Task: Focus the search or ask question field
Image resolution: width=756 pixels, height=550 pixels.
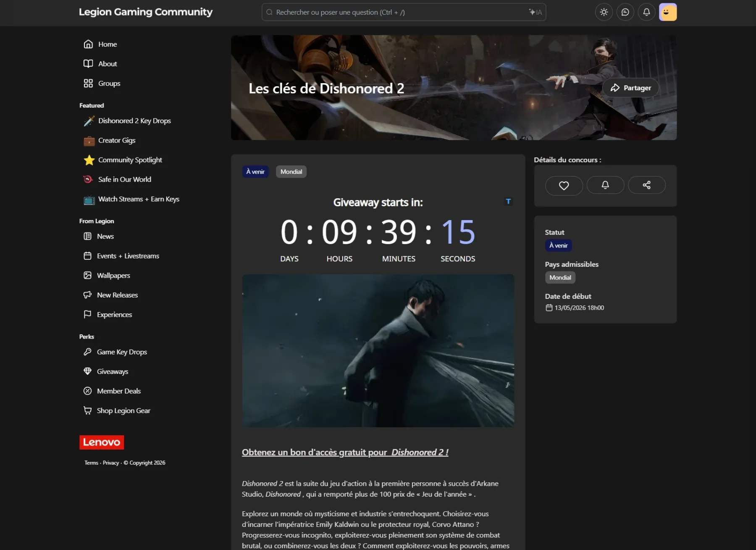Action: coord(404,12)
